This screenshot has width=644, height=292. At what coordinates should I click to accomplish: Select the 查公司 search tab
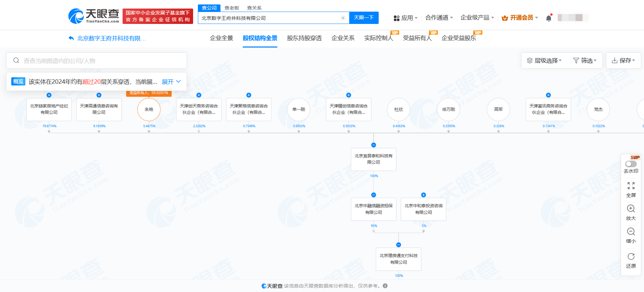click(x=209, y=8)
